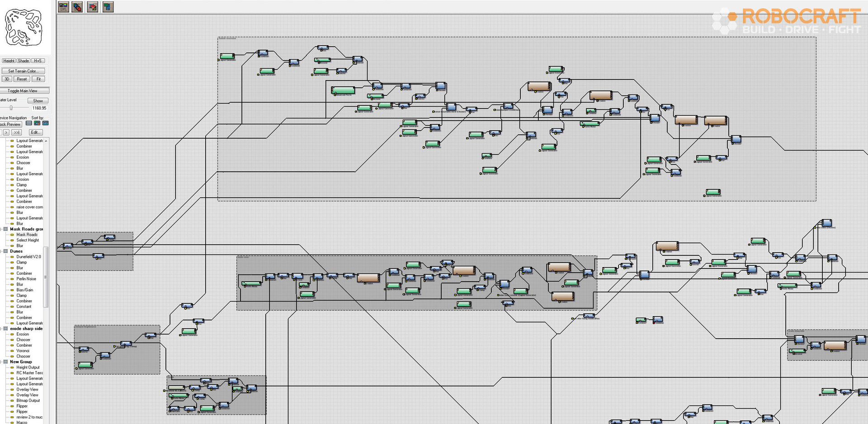Toggle Main View
Viewport: 868px width, 424px height.
pos(24,91)
